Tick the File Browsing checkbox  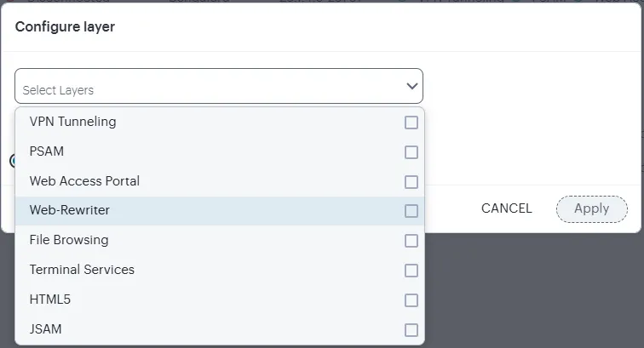tap(411, 241)
